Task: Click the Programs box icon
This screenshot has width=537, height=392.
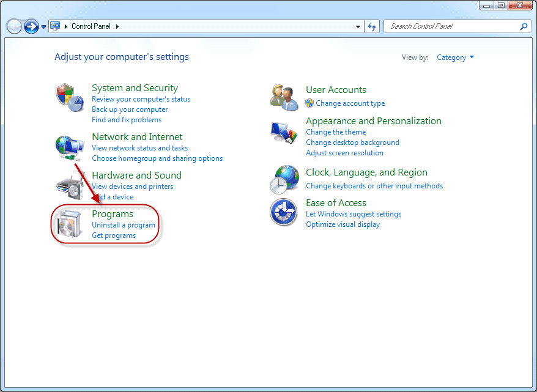Action: click(x=69, y=224)
